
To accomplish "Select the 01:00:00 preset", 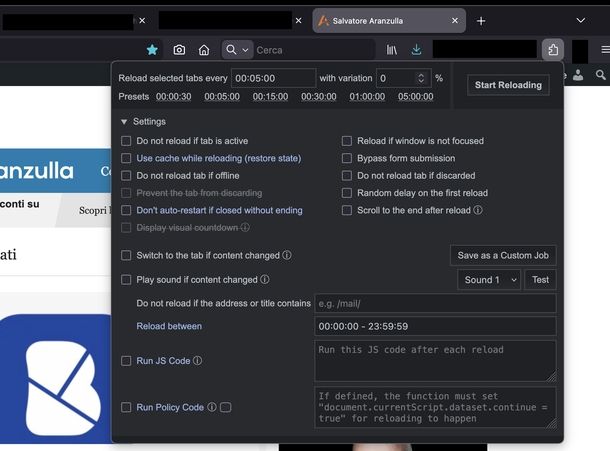I will pyautogui.click(x=367, y=97).
